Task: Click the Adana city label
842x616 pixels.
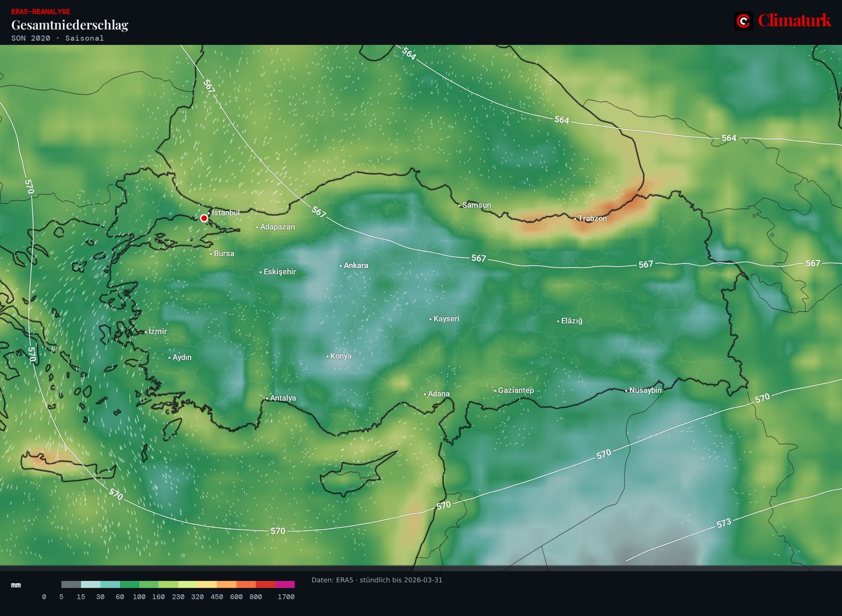Action: click(x=439, y=394)
